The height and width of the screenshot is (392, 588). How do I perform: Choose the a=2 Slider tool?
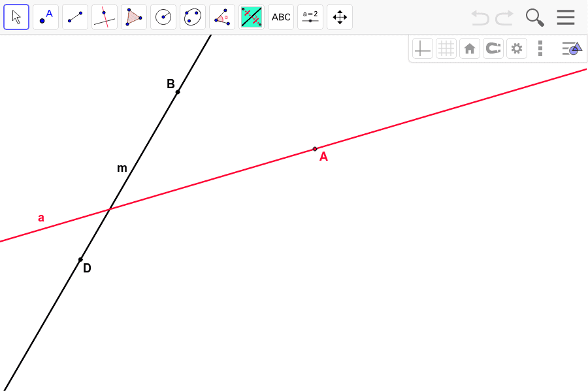[310, 17]
